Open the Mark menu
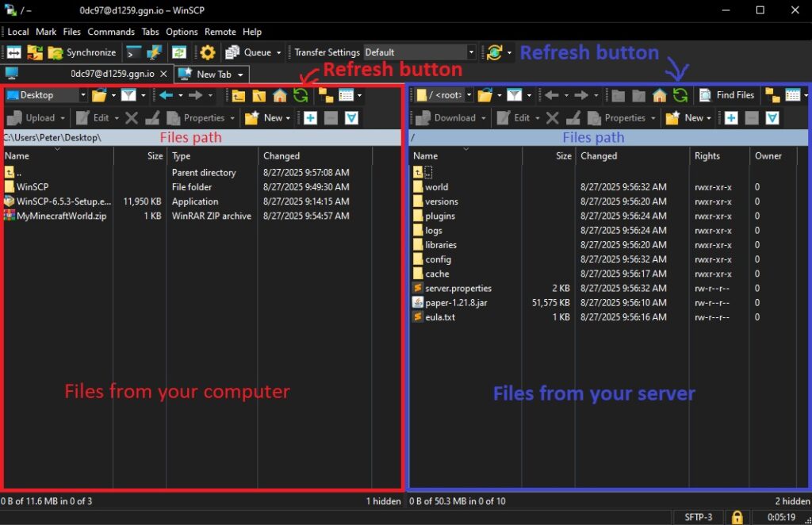812x525 pixels. [46, 32]
